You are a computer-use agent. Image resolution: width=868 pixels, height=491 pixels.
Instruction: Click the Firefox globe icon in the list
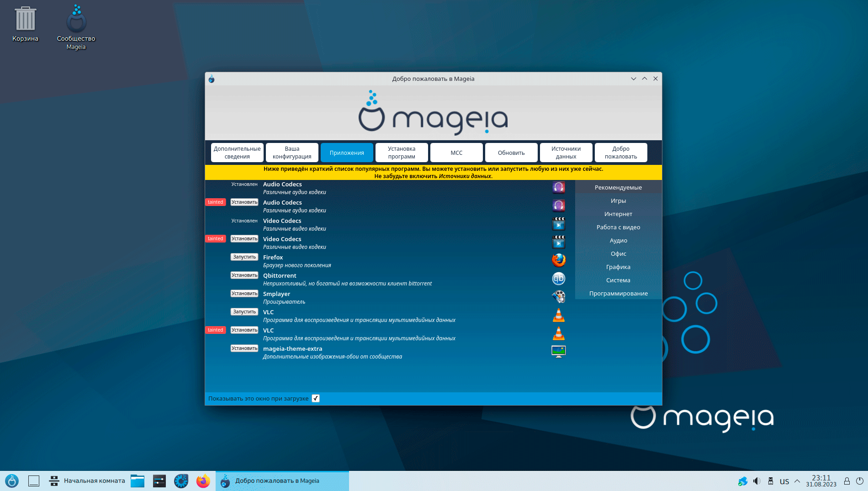[x=558, y=260]
